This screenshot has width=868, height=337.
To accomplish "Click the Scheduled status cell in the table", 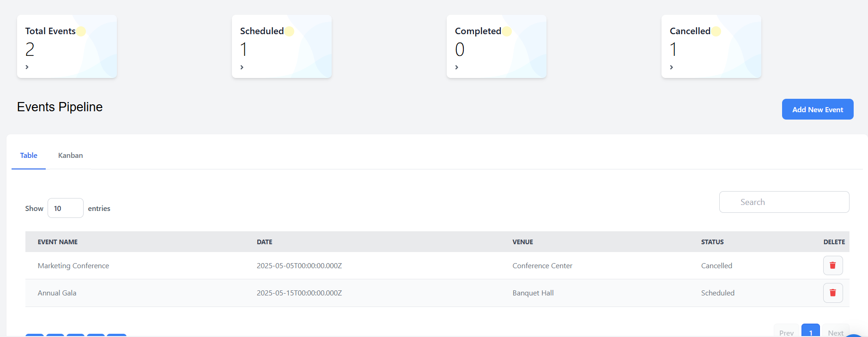I will coord(718,293).
